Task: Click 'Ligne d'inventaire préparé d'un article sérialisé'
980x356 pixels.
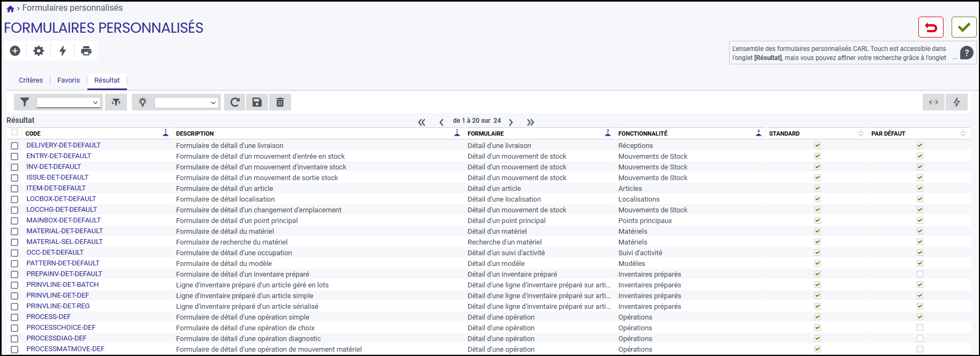Action: 247,307
